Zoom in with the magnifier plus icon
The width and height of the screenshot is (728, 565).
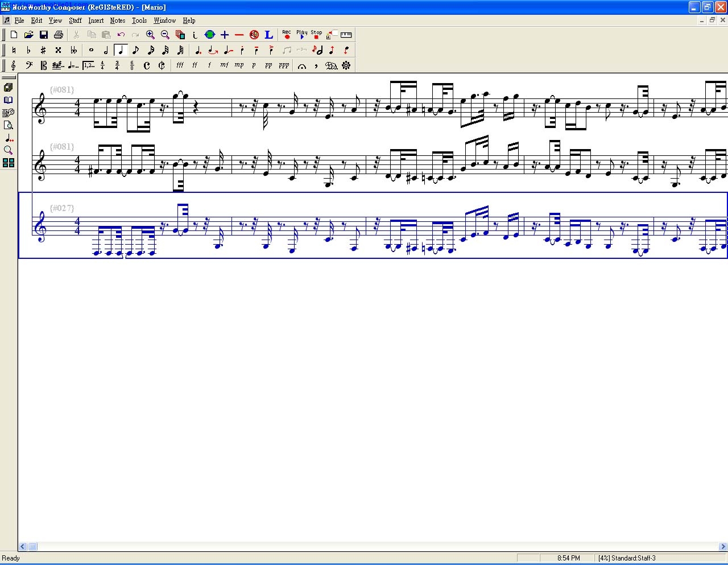pyautogui.click(x=150, y=35)
